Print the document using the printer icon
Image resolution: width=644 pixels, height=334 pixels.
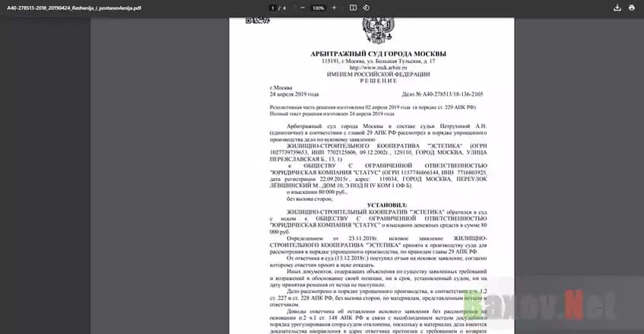point(631,8)
